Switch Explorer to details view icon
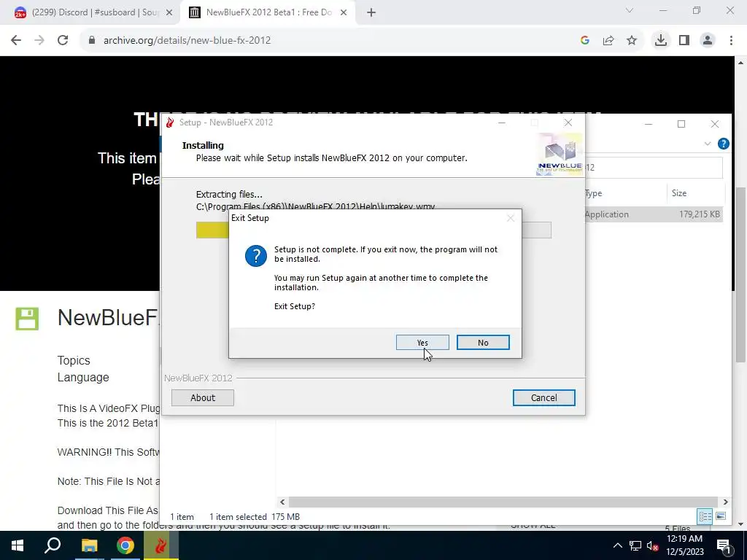Image resolution: width=747 pixels, height=560 pixels. [705, 516]
